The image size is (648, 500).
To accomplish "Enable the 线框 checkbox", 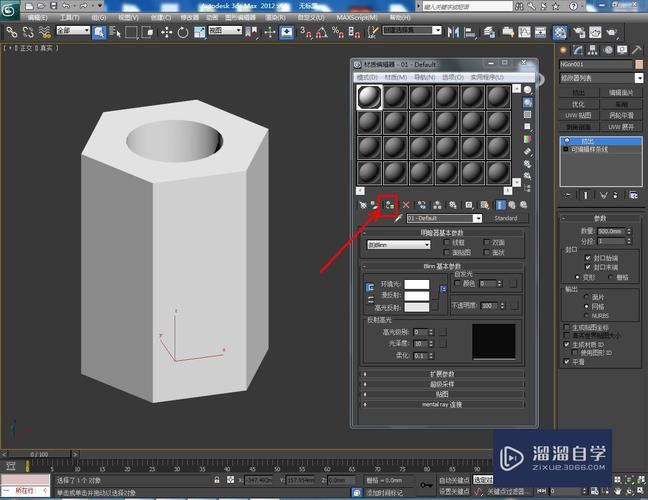I will (x=446, y=242).
